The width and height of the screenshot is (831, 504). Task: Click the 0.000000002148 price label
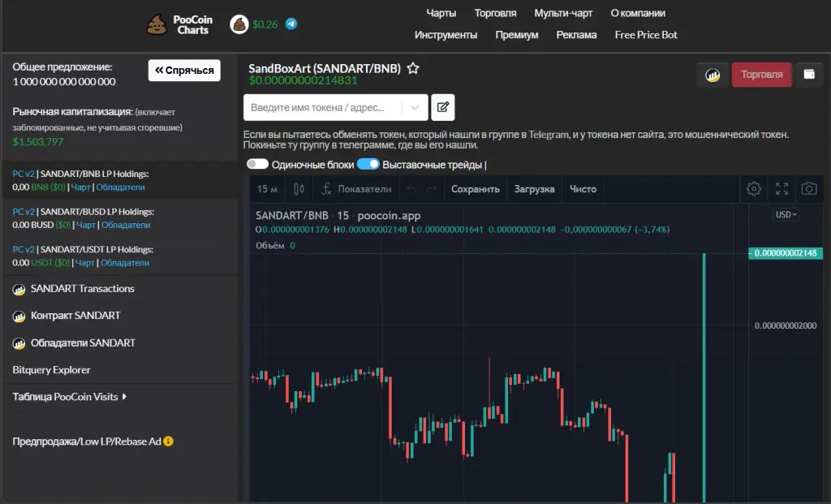786,253
